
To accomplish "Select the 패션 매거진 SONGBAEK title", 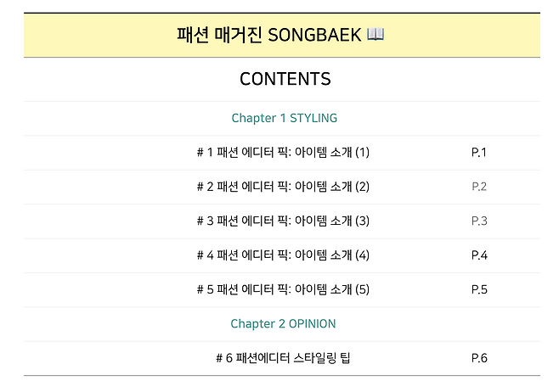I will click(280, 35).
